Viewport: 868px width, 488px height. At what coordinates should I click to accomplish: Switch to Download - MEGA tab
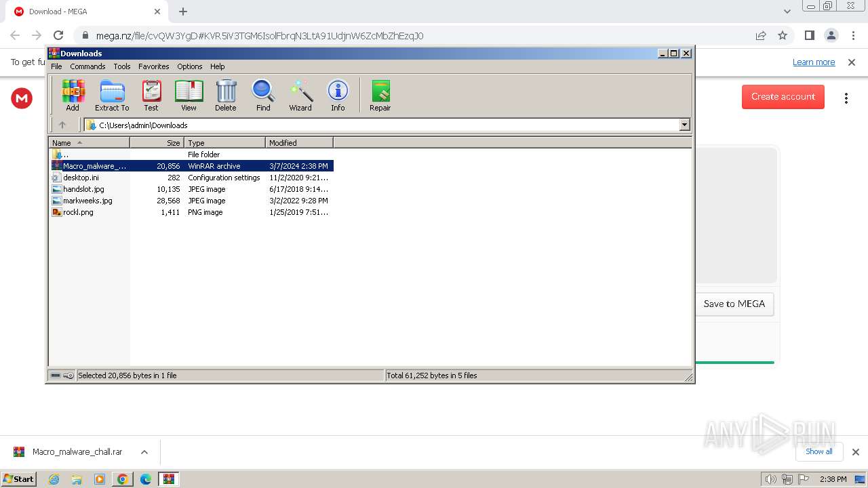click(x=87, y=12)
